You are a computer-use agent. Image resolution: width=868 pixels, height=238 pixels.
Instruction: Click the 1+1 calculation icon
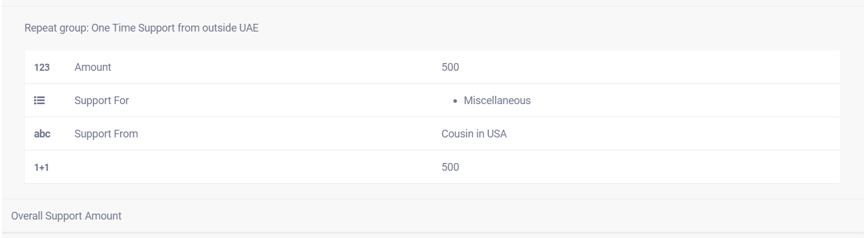pyautogui.click(x=41, y=167)
